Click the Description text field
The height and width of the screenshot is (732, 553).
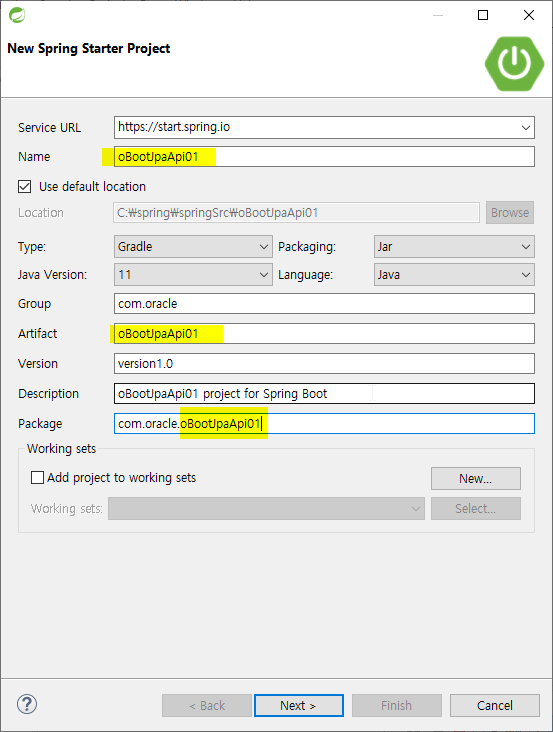(x=324, y=394)
